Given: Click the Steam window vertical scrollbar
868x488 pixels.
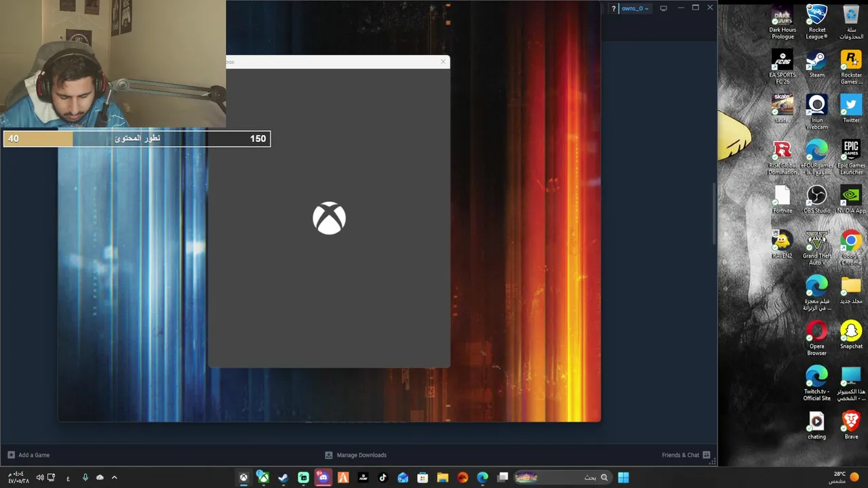Looking at the screenshot, I should coord(714,213).
